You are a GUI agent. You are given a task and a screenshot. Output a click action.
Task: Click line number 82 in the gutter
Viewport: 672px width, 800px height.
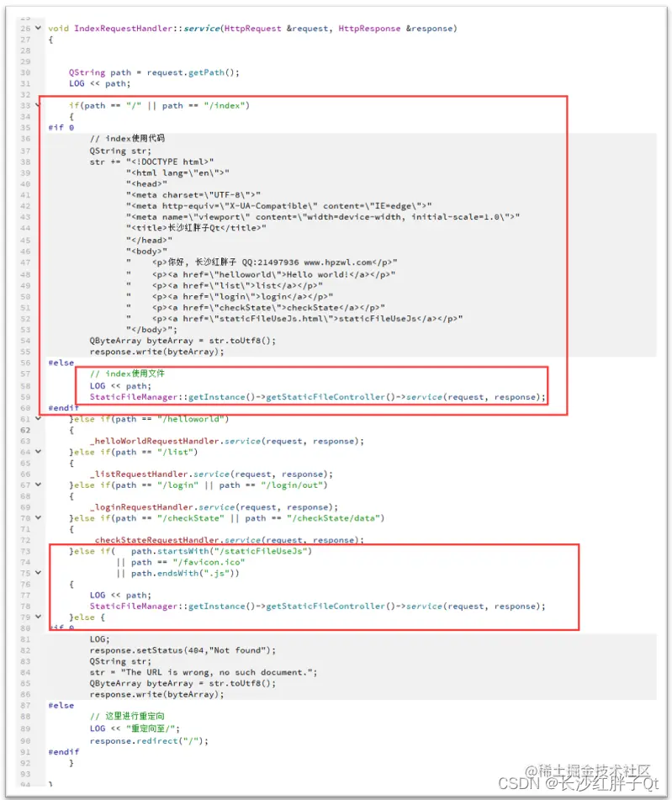pos(25,650)
